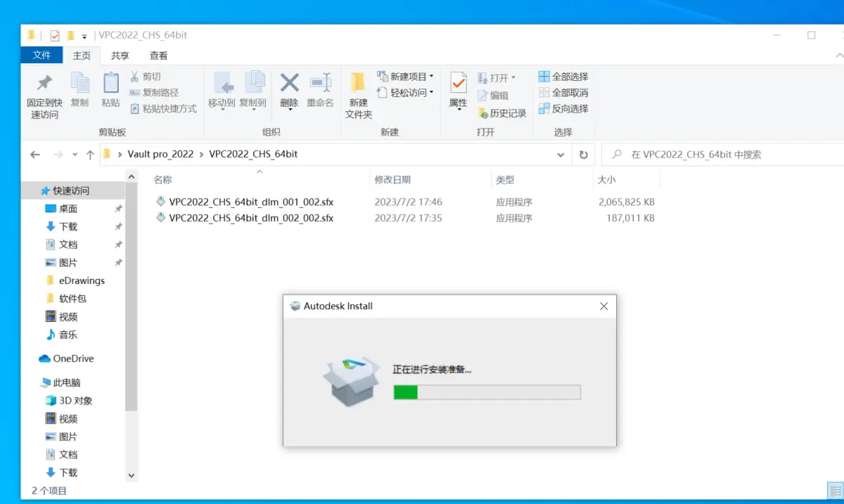The width and height of the screenshot is (844, 504).
Task: Choose 复制路径 in the clipboard group
Action: (154, 93)
